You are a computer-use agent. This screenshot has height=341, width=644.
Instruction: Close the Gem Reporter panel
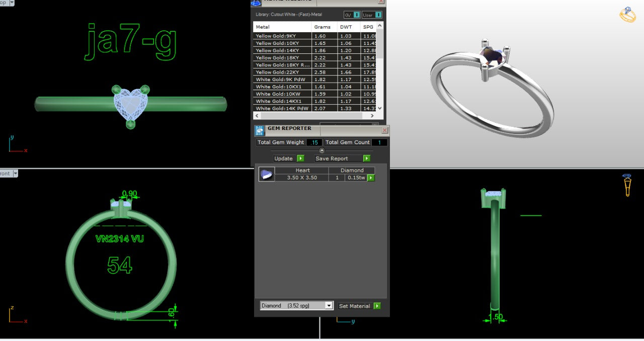pos(385,130)
